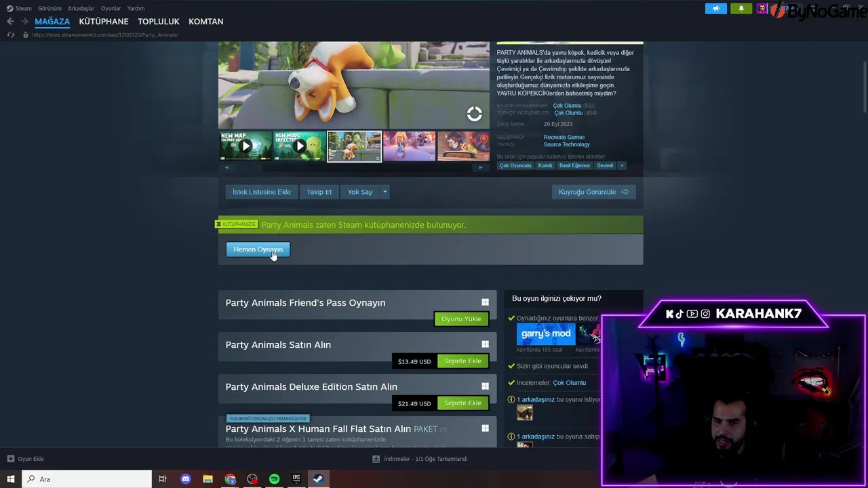
Task: Click the Windows taskbar Ara search box
Action: click(87, 479)
